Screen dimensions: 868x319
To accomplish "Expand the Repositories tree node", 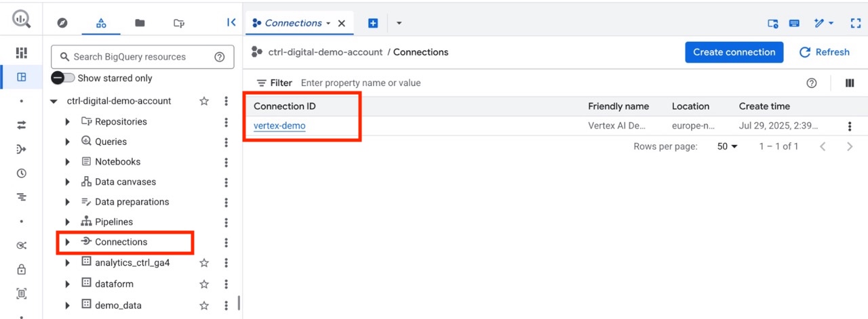I will tap(67, 122).
